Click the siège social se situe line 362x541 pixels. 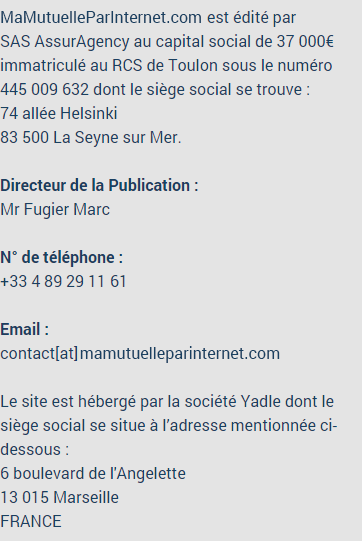[x=169, y=425]
